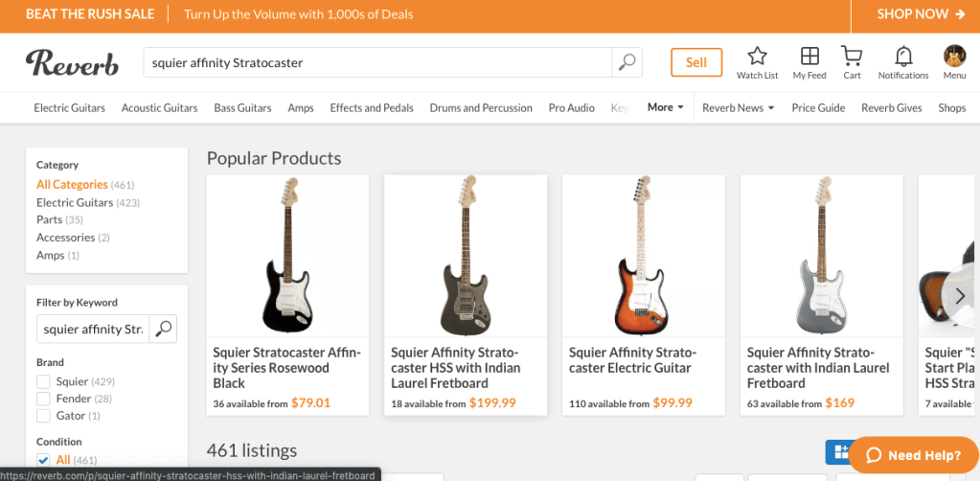This screenshot has height=481, width=980.
Task: Click the main search input field
Action: click(377, 62)
